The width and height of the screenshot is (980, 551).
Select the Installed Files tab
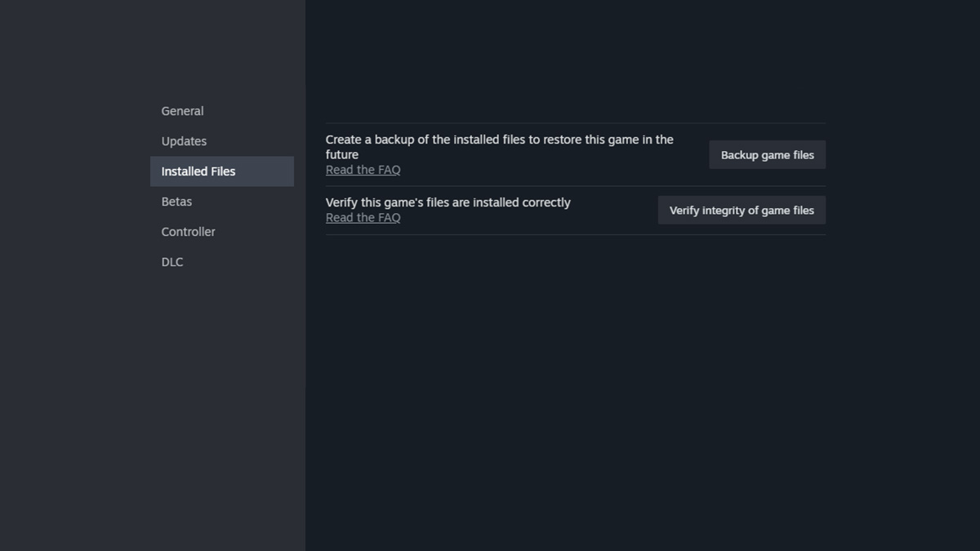pyautogui.click(x=198, y=171)
